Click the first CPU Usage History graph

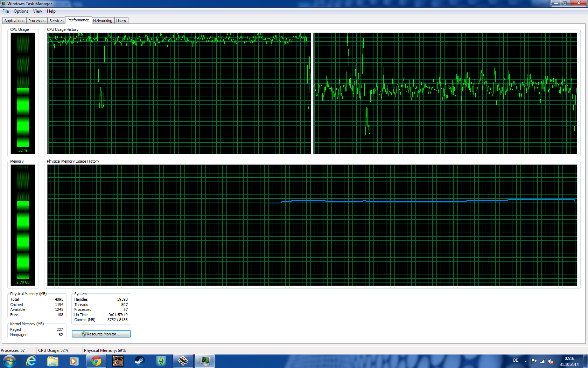coord(179,93)
